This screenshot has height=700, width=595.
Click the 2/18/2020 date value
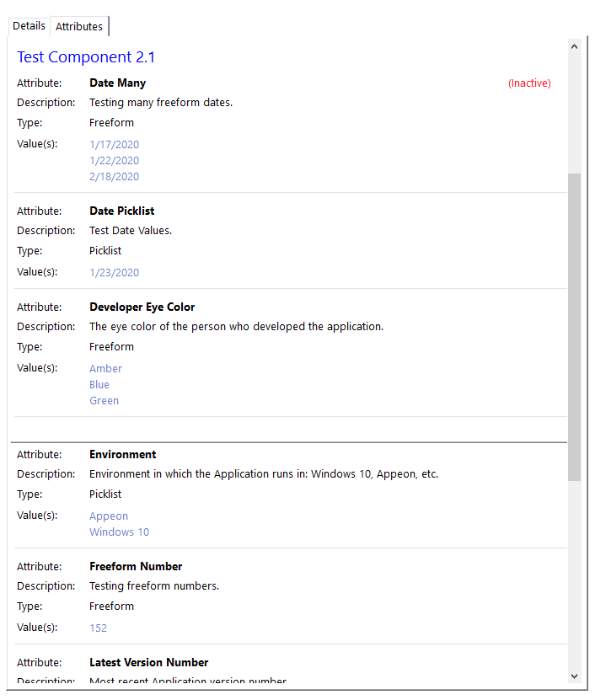pos(114,177)
